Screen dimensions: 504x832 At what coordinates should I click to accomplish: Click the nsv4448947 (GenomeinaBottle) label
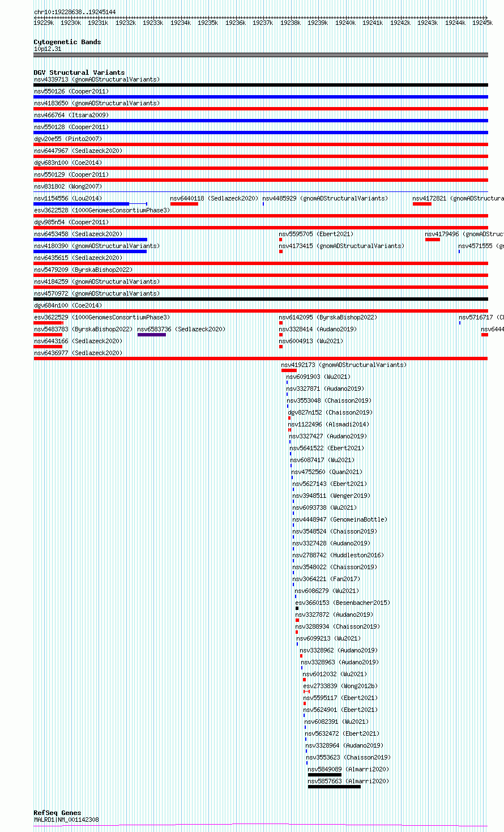click(340, 519)
